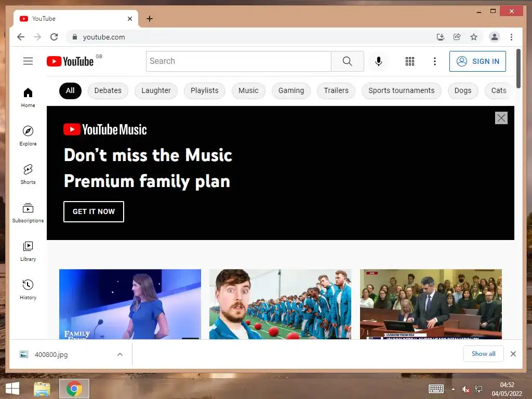Open YouTube settings three-dot menu
This screenshot has height=399, width=532.
click(x=435, y=61)
